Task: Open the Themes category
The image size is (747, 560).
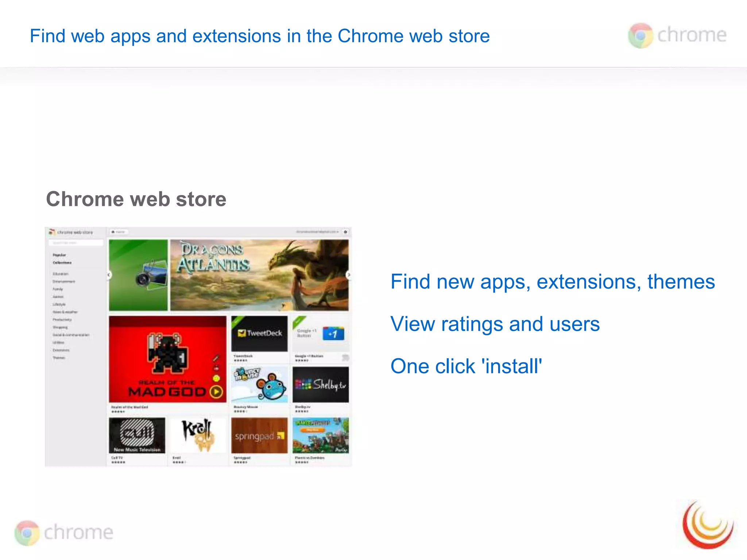Action: click(x=59, y=358)
